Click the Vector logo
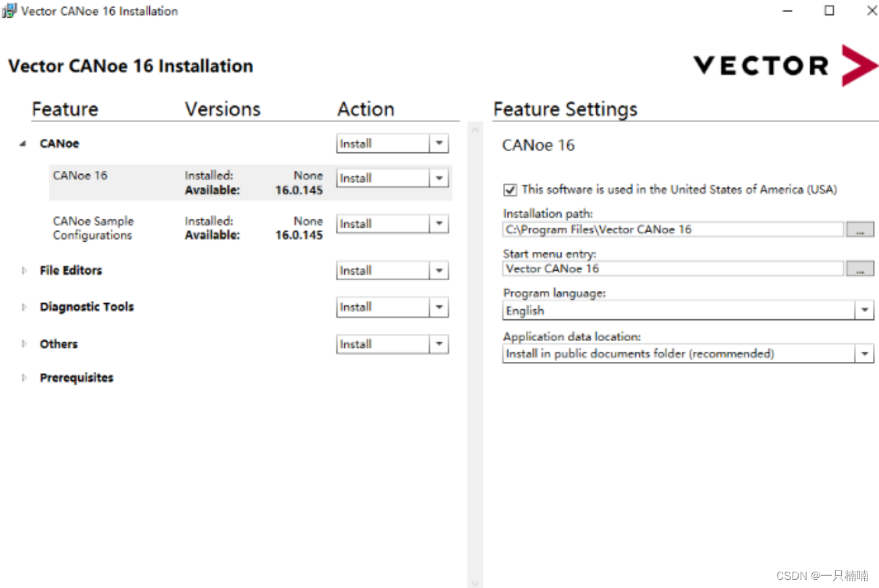Viewport: 879px width, 588px height. pyautogui.click(x=786, y=65)
